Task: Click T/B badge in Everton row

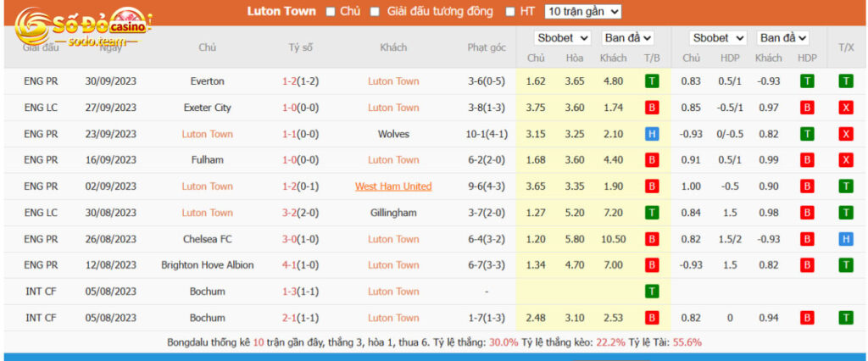Action: [x=652, y=81]
